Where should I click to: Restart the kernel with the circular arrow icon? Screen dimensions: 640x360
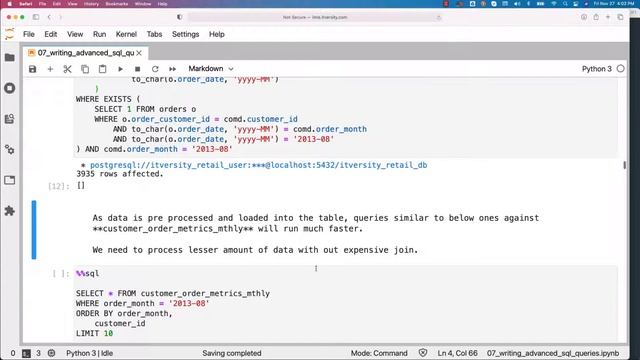(155, 69)
